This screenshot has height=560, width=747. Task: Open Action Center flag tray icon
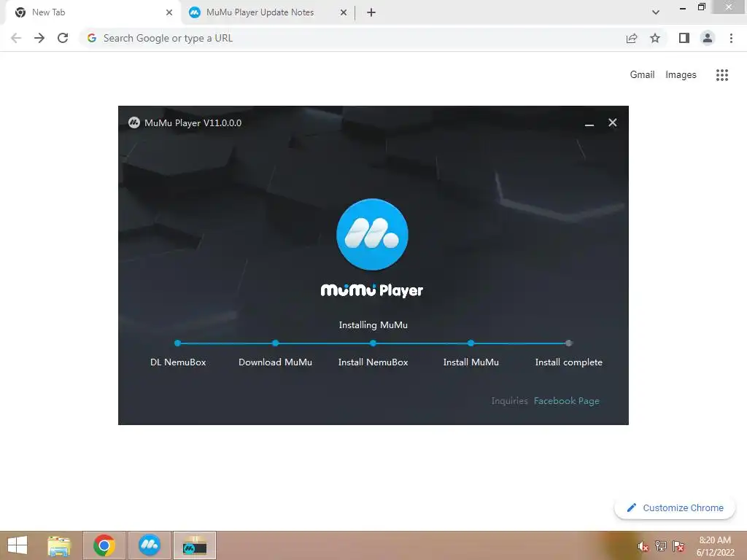(x=678, y=546)
